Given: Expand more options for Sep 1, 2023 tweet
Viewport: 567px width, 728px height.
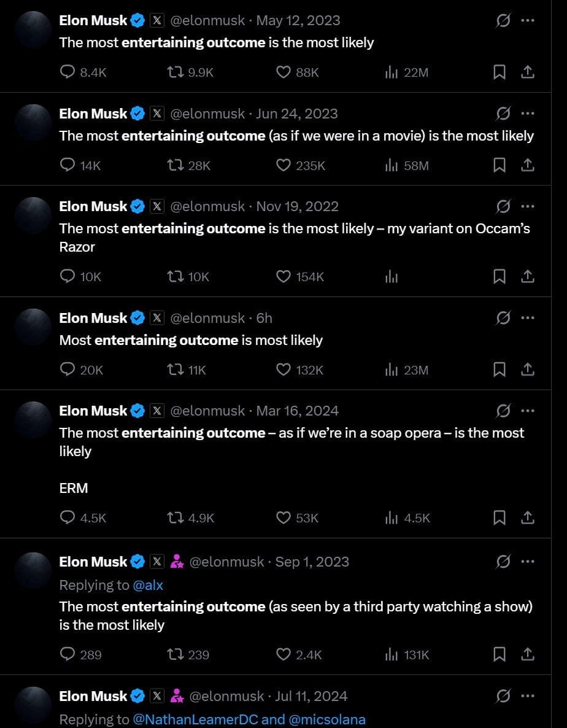Looking at the screenshot, I should click(528, 561).
